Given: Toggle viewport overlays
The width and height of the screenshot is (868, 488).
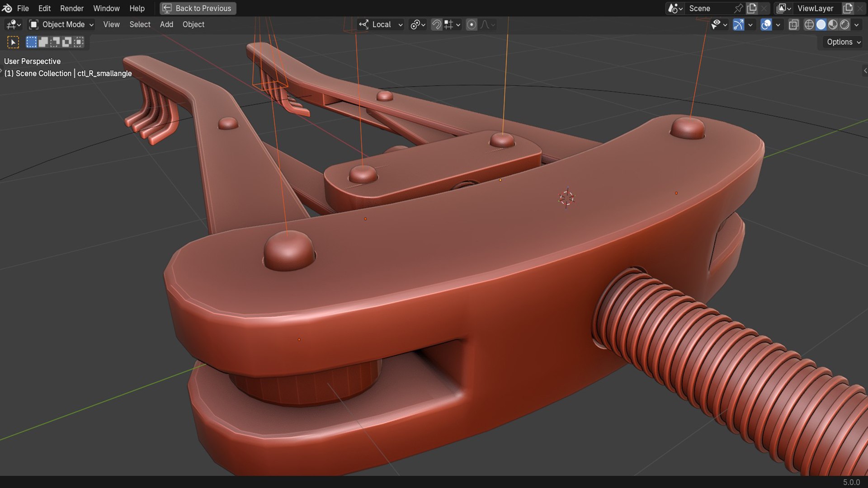Looking at the screenshot, I should (x=766, y=24).
